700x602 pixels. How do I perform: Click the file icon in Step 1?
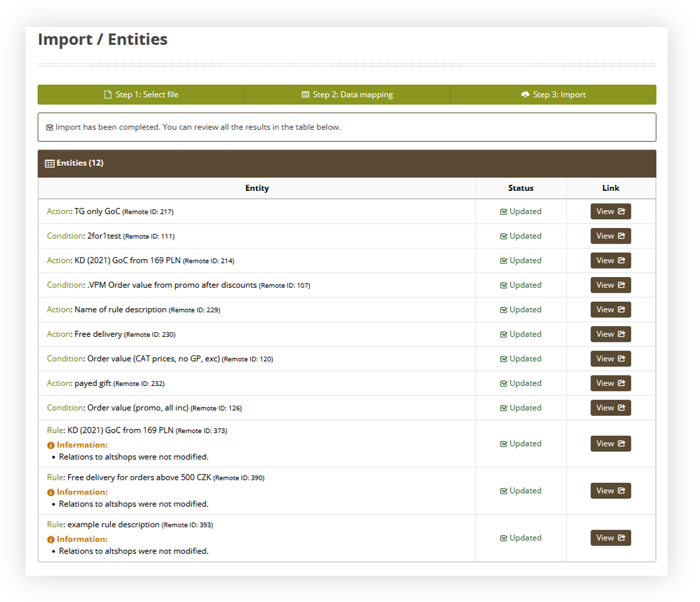pos(108,95)
